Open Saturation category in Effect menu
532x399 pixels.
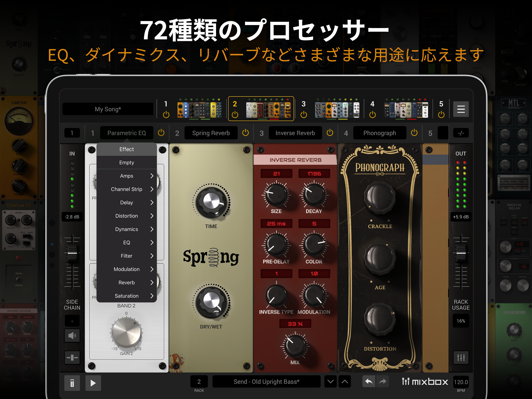pyautogui.click(x=127, y=296)
